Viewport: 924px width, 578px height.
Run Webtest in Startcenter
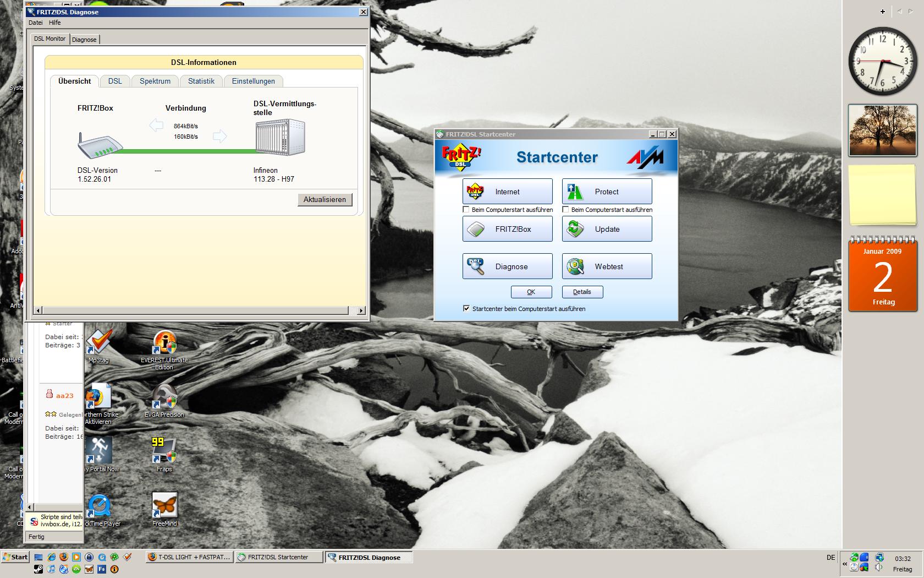(x=607, y=266)
